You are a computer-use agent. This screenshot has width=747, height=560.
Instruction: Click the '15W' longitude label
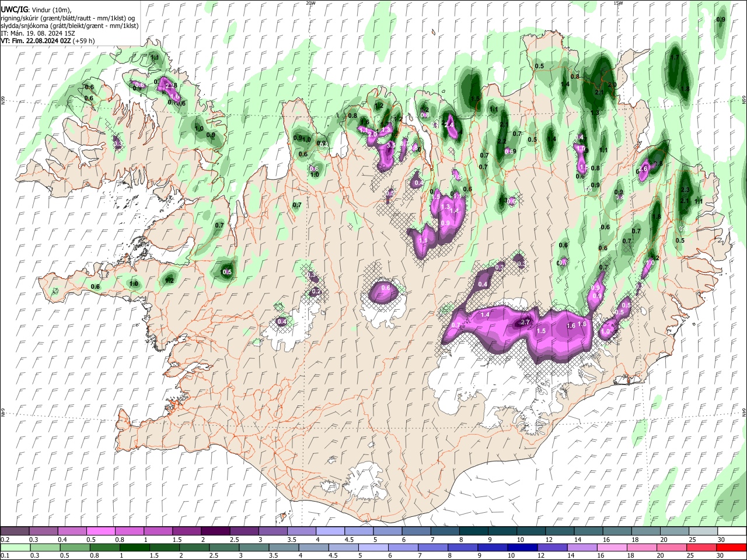point(618,3)
